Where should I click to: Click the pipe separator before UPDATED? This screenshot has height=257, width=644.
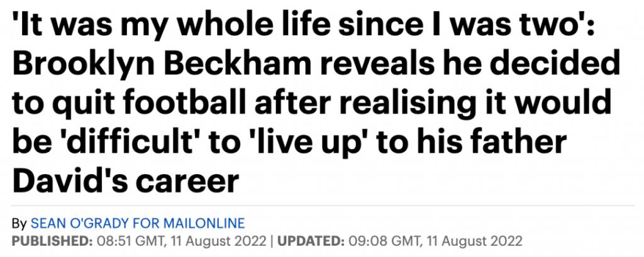[x=272, y=240]
